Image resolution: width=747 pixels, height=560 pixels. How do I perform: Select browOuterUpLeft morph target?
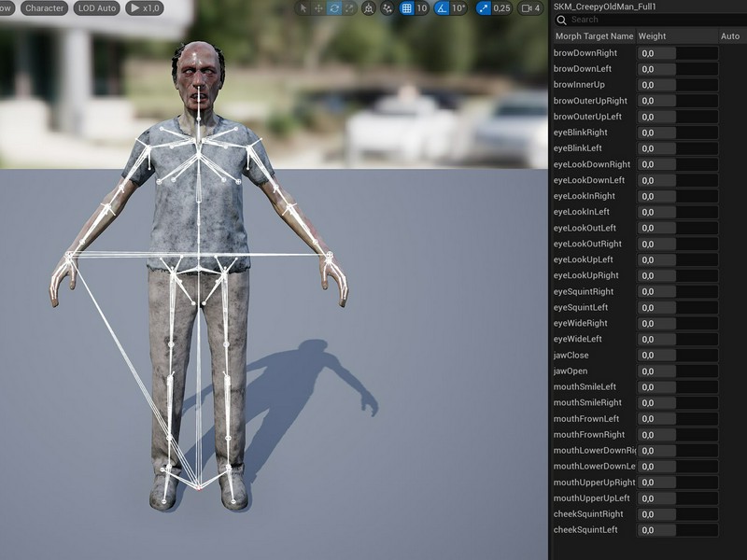tap(587, 116)
